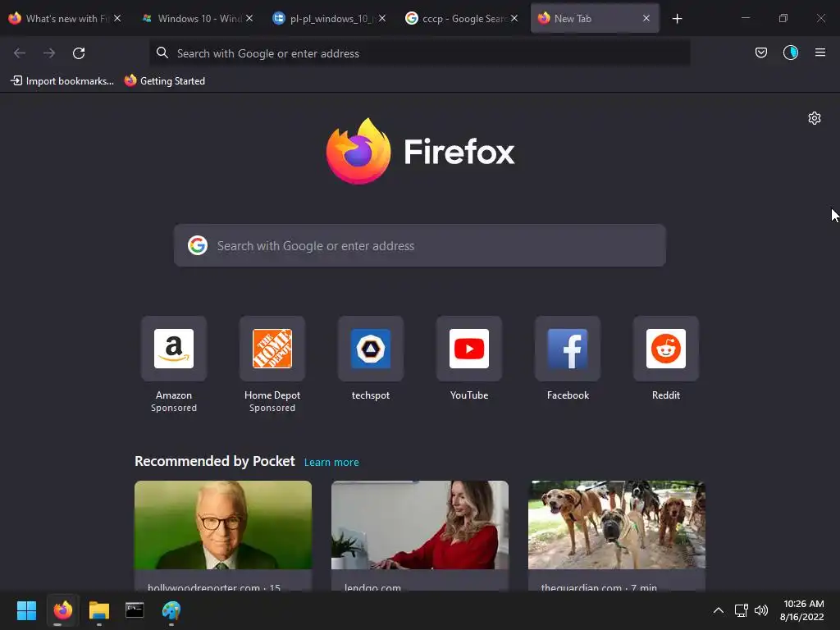Open lendgo.com Pocket story thumbnail

pos(420,525)
